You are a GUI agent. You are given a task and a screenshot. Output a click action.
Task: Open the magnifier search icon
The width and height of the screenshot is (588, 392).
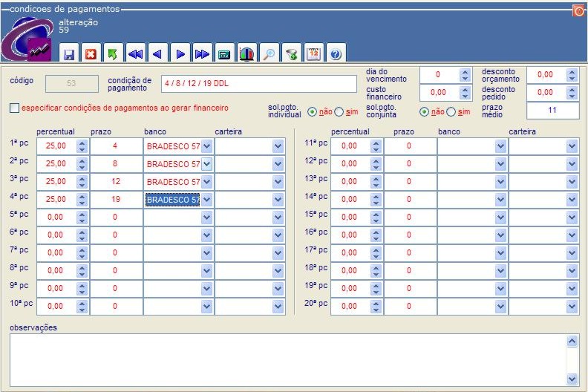269,53
